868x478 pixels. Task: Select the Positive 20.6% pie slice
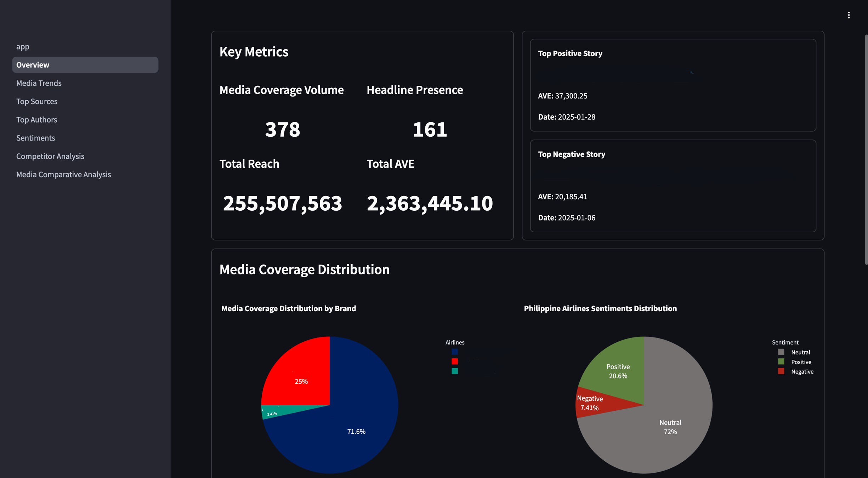click(x=618, y=371)
